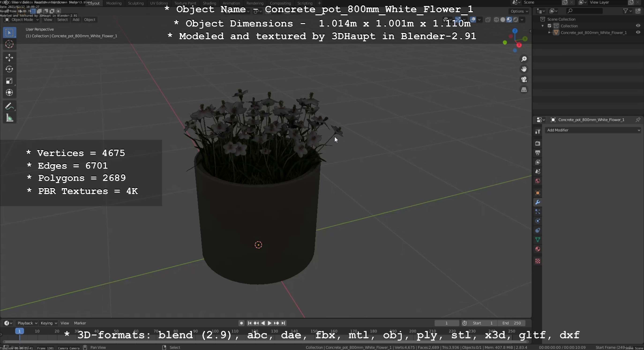Click the Z axis on navigation gizmo
Screen dimensions: 644x350
point(515,31)
